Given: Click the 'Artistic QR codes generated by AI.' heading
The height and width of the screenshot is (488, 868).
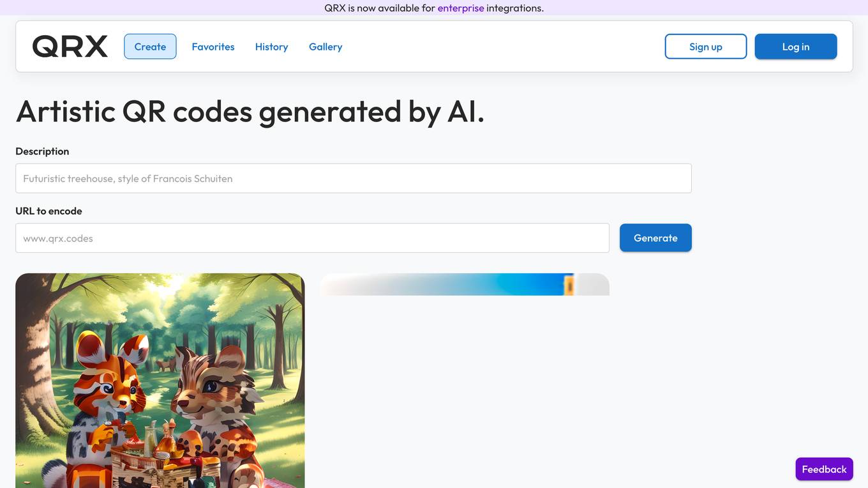Looking at the screenshot, I should [250, 111].
